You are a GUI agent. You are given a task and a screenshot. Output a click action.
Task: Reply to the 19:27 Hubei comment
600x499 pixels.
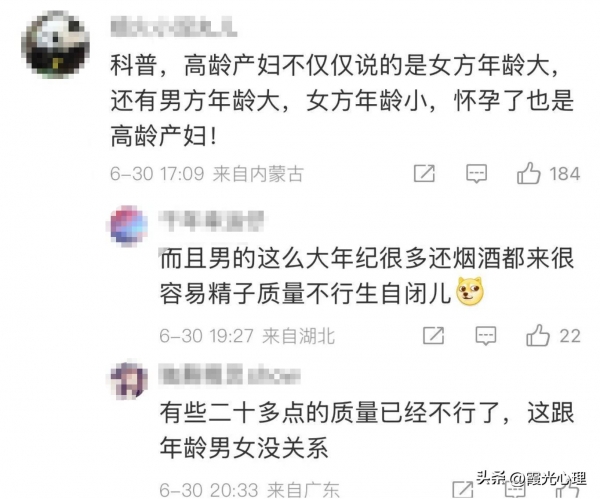tap(486, 336)
